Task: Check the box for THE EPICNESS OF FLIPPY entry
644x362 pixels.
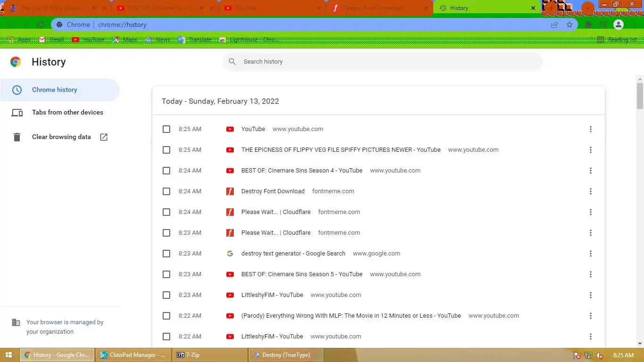Action: 166,150
